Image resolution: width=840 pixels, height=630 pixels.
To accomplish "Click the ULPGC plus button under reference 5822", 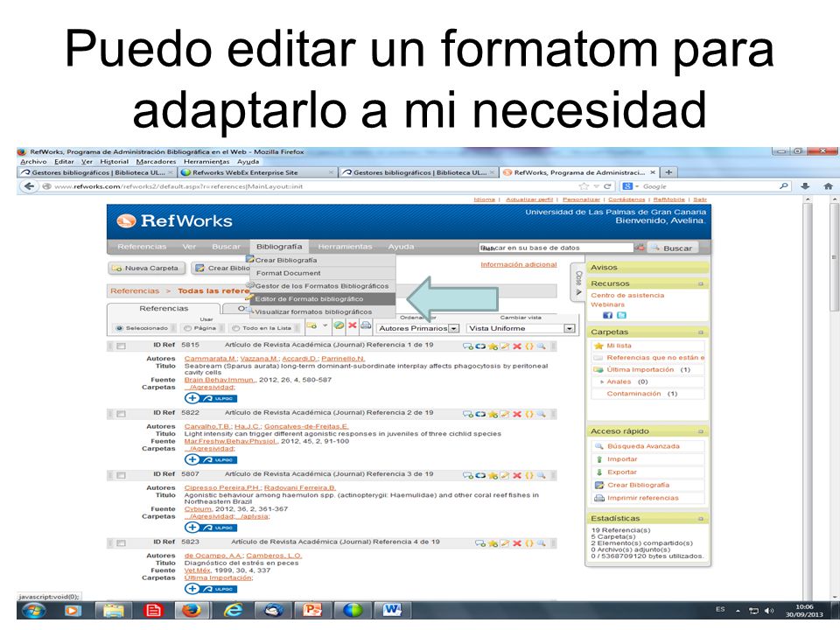I will (x=211, y=459).
